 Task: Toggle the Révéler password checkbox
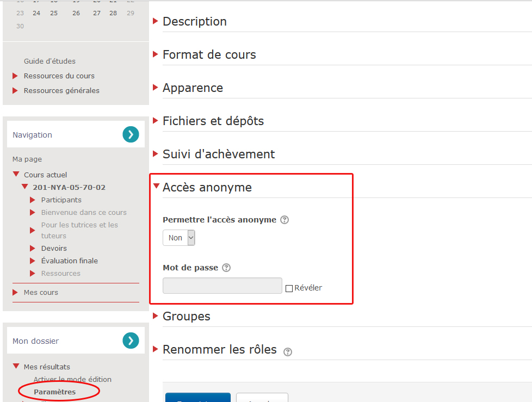(289, 288)
